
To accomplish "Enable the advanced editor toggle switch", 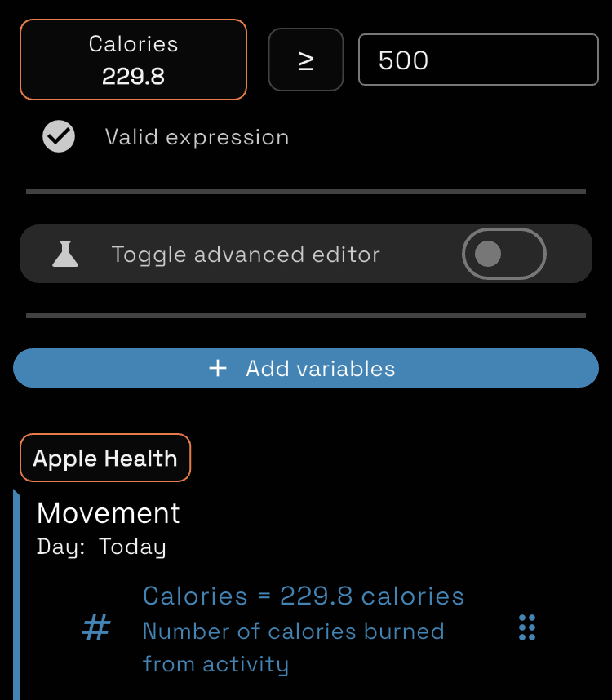I will pyautogui.click(x=504, y=254).
